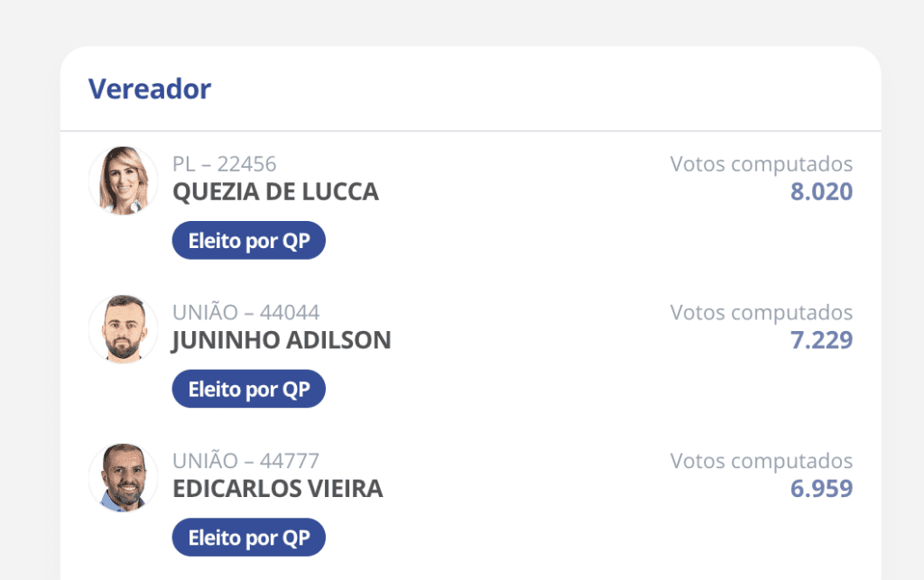Image resolution: width=924 pixels, height=580 pixels.
Task: Select party number UNIÃO – 44044
Action: 245,312
